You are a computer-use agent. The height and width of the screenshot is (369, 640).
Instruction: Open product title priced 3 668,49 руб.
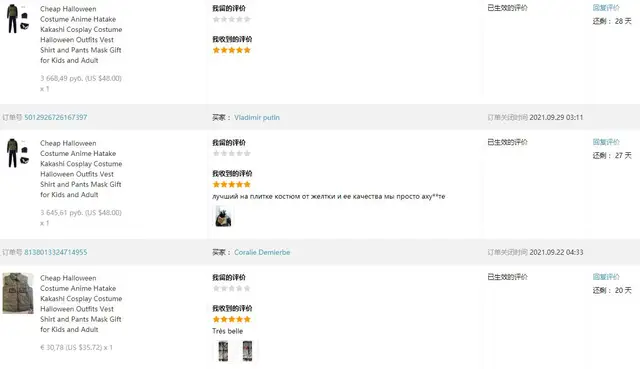pyautogui.click(x=81, y=34)
